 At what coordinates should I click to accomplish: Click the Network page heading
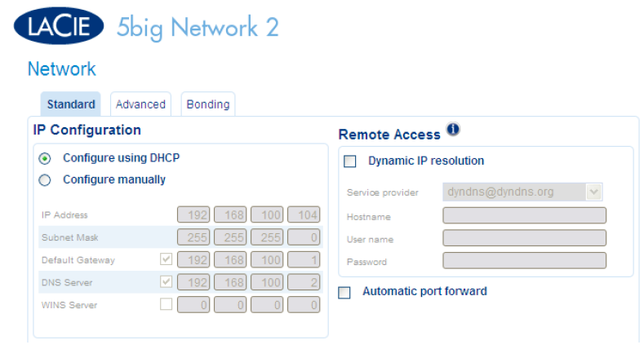[61, 69]
